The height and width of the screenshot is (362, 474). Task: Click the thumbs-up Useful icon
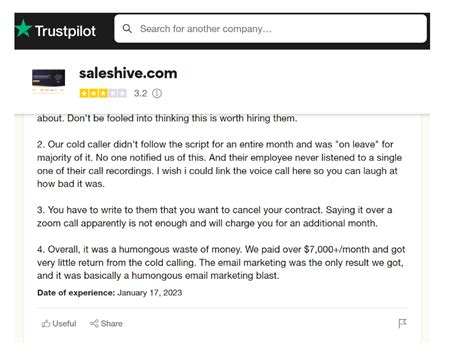coord(46,323)
